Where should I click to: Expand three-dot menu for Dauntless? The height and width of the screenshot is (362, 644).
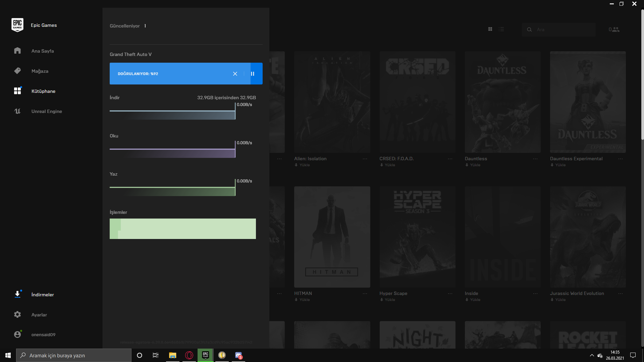(535, 159)
